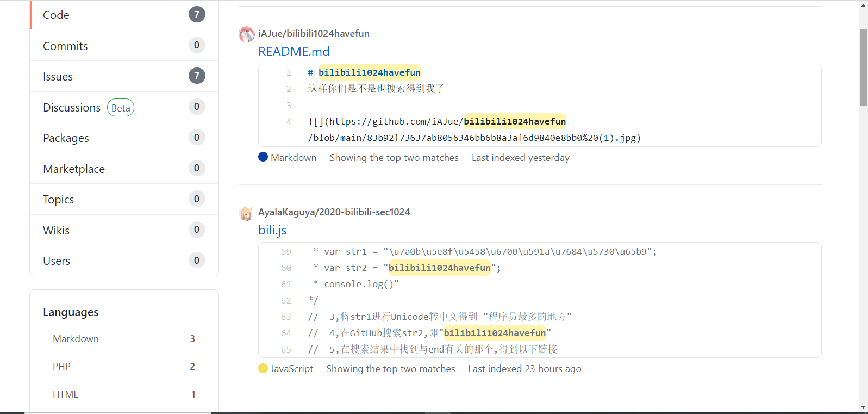The width and height of the screenshot is (868, 414).
Task: Open the README.md file link
Action: pos(294,52)
